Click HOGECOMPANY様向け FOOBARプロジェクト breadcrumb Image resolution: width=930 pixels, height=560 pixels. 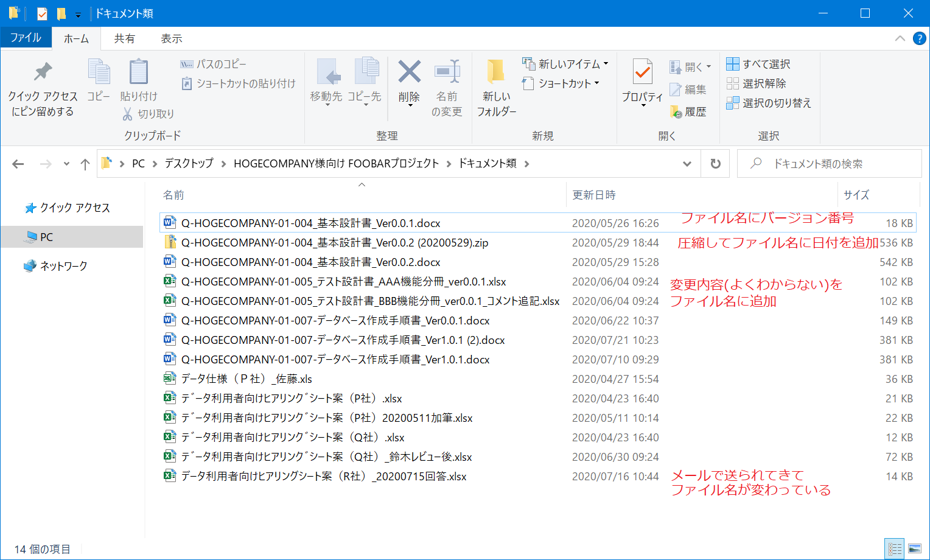(x=337, y=163)
